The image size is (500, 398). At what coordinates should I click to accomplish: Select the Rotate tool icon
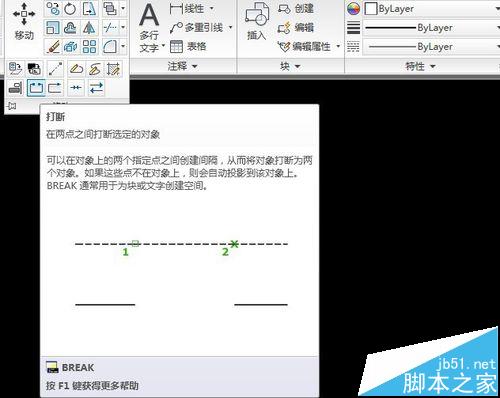[70, 8]
